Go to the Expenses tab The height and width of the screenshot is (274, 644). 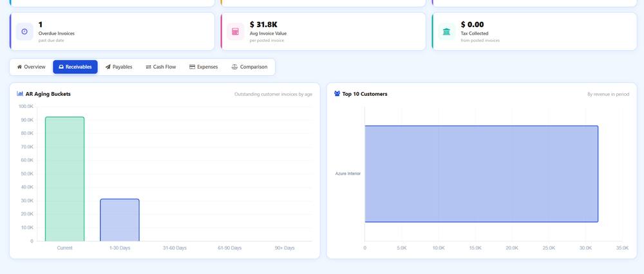pos(204,67)
